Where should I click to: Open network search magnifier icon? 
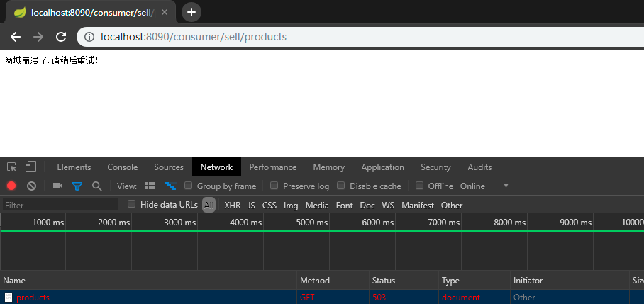pyautogui.click(x=96, y=186)
